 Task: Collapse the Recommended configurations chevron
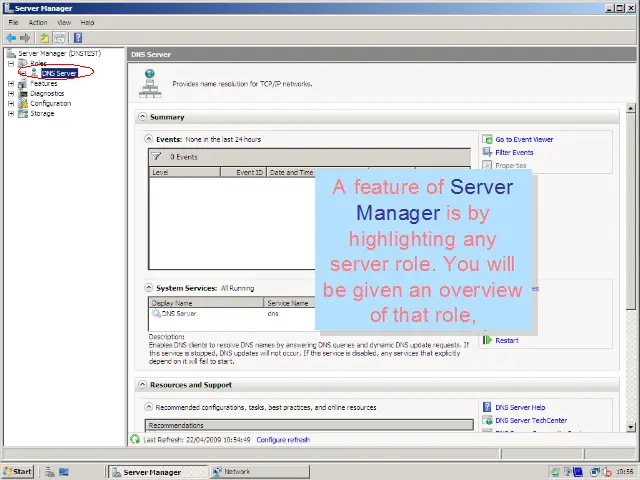tap(149, 407)
